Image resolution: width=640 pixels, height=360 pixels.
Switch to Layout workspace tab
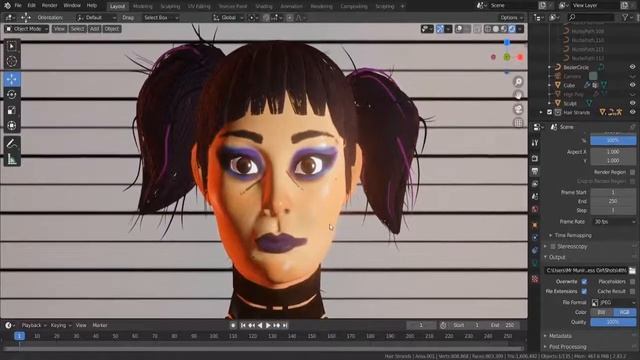coord(118,6)
